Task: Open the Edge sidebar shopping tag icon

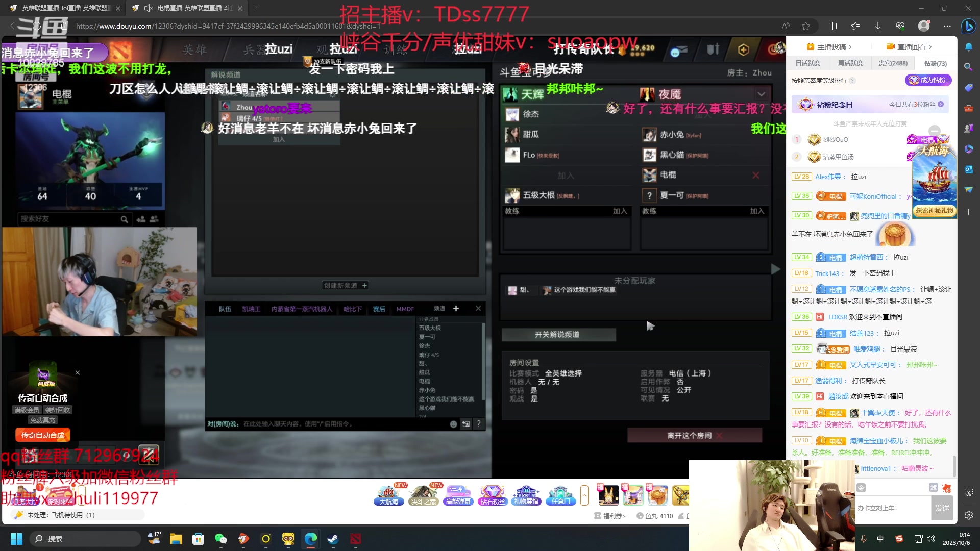Action: (968, 88)
